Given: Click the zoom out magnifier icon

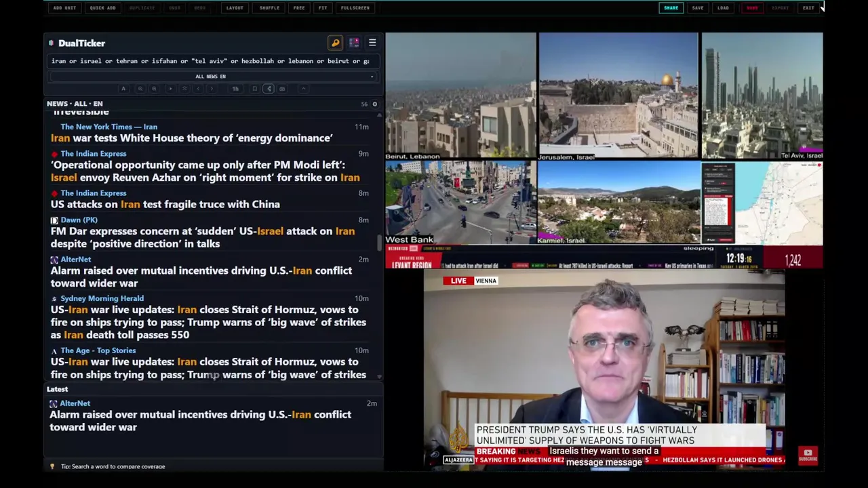Looking at the screenshot, I should (140, 89).
